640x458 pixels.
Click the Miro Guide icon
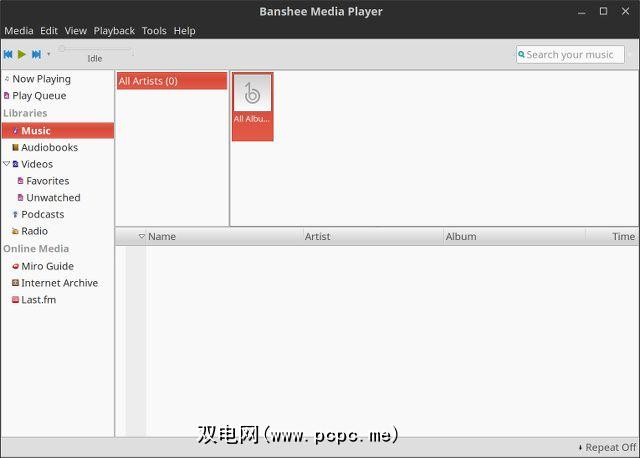[16, 266]
